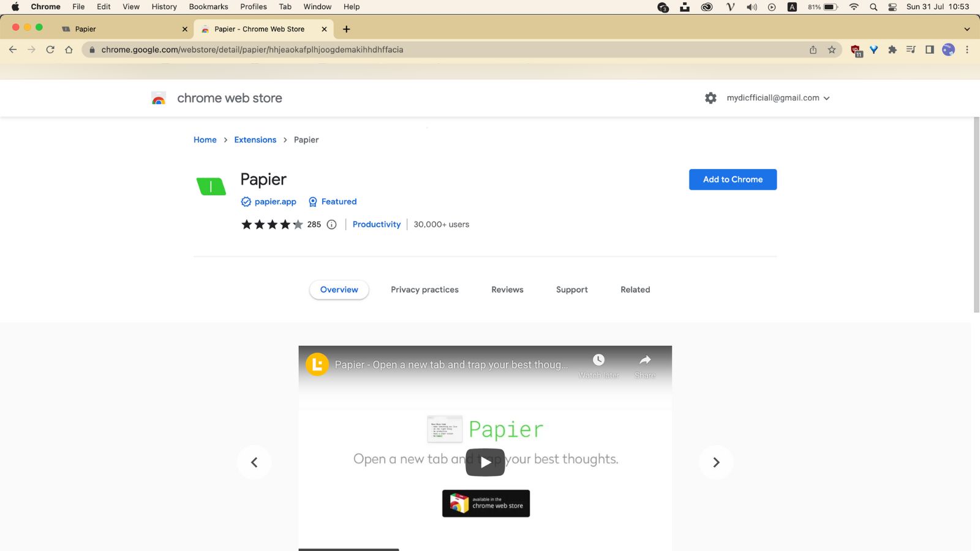Screen dimensions: 980x551
Task: Play the Papier promo video
Action: pyautogui.click(x=485, y=462)
